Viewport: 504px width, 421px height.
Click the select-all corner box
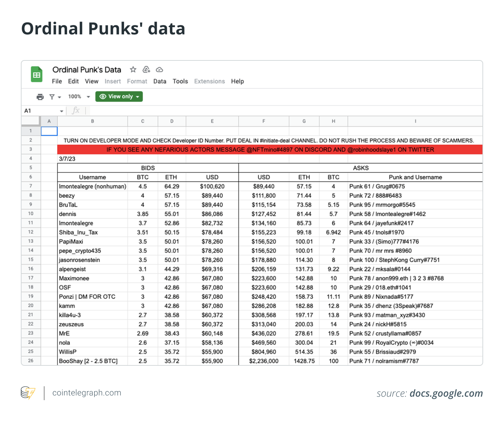click(31, 121)
